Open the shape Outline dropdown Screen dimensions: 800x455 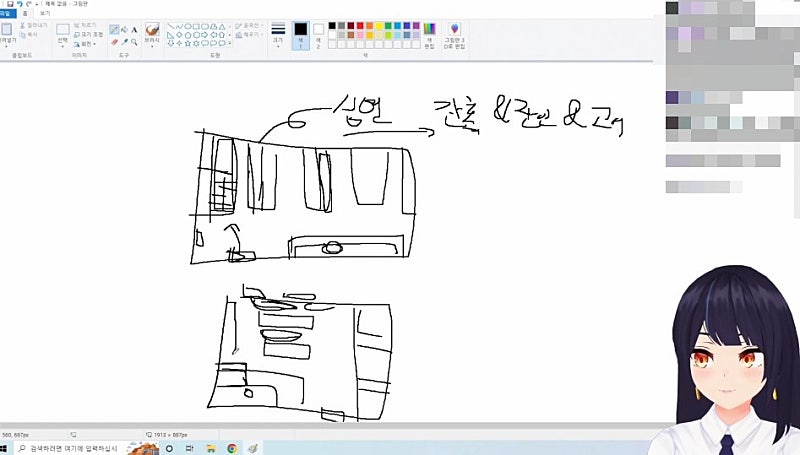[x=248, y=26]
